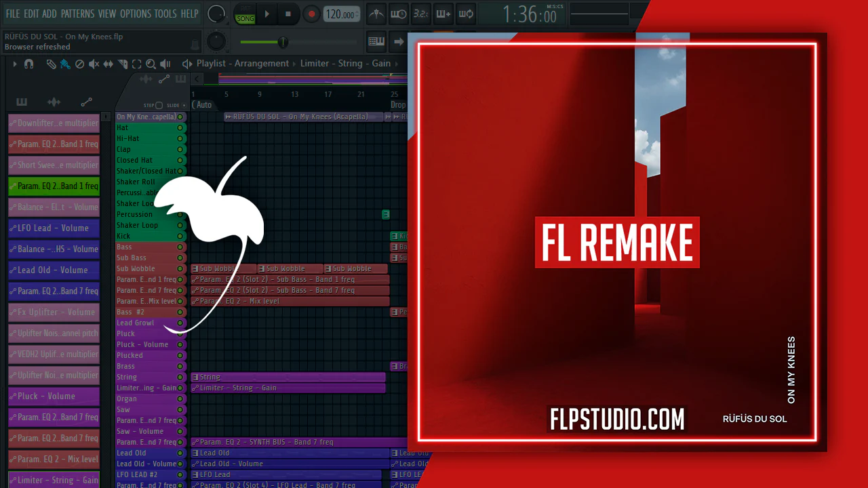
Task: Click the piano icon above the track list
Action: tap(180, 79)
